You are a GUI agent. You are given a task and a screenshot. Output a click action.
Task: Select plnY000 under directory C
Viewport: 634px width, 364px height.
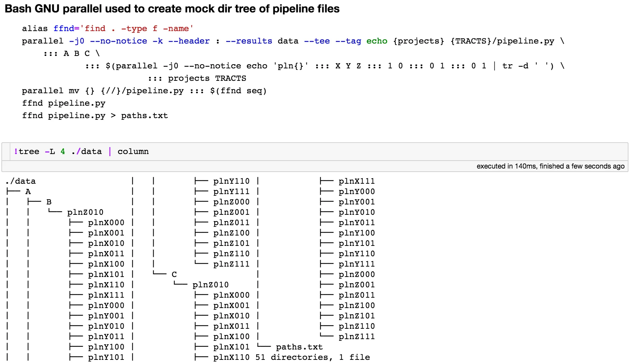(x=357, y=192)
